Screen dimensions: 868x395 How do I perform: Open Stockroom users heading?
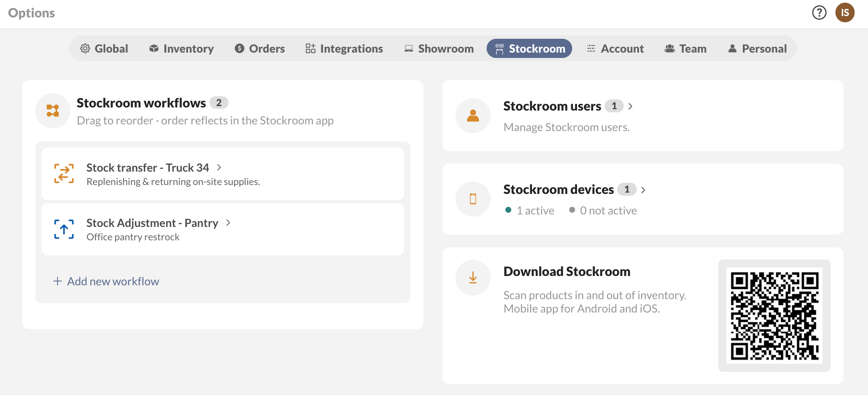(552, 106)
